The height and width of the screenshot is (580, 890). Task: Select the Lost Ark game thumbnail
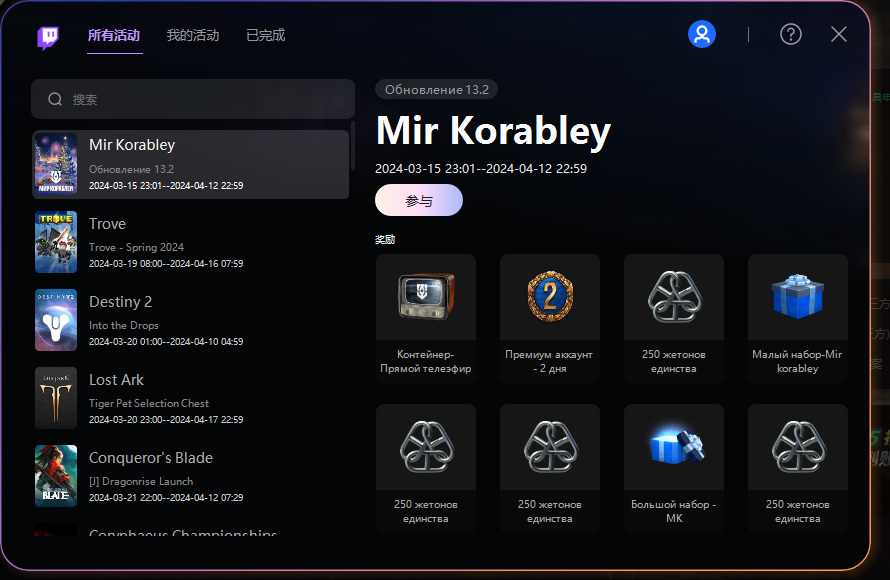56,398
